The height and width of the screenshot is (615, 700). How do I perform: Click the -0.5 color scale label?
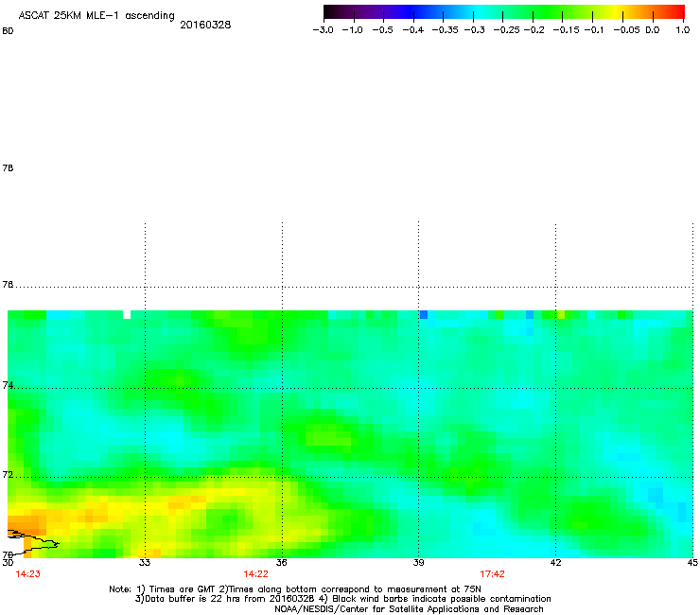(x=382, y=30)
